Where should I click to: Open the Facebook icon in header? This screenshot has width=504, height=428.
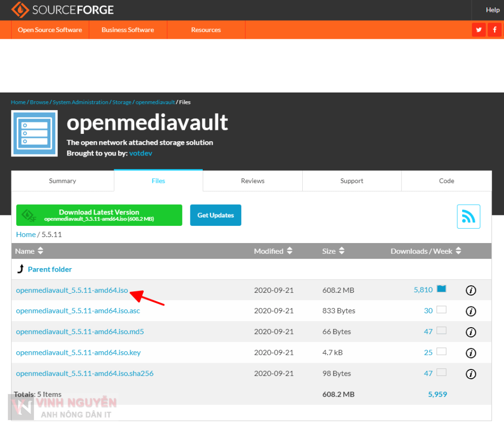pos(494,30)
